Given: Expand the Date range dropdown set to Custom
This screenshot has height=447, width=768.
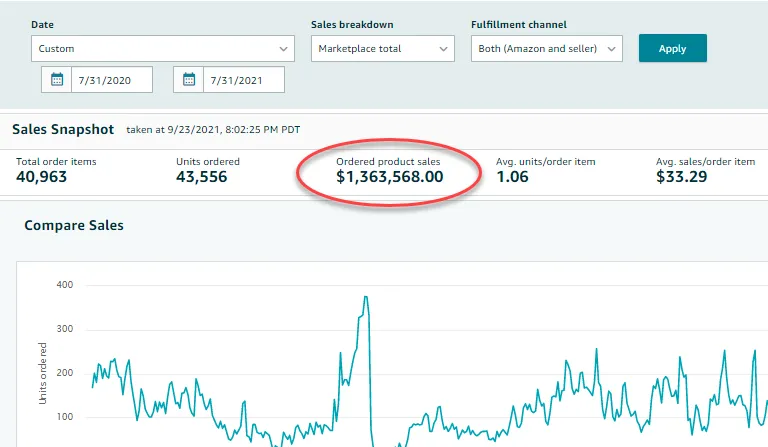Looking at the screenshot, I should (162, 48).
